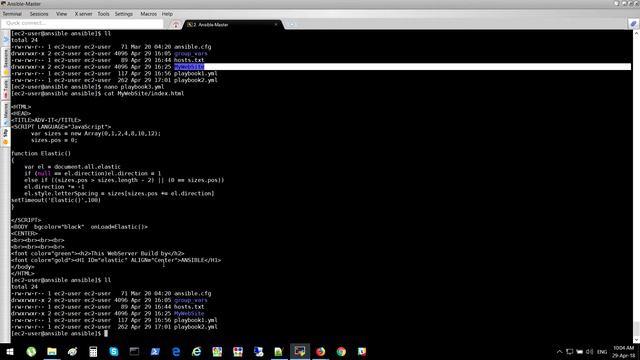Screen dimensions: 640x360
Task: Click the terminal vertical scrollbar
Action: click(x=636, y=186)
